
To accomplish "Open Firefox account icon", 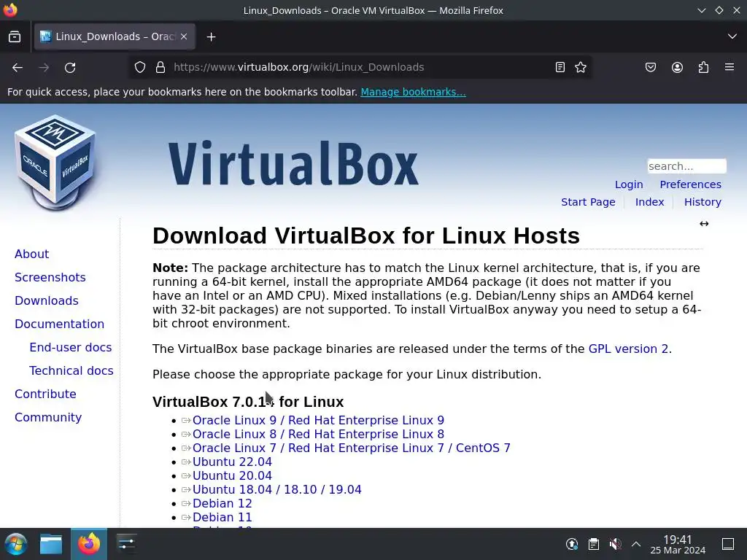I will pos(677,67).
